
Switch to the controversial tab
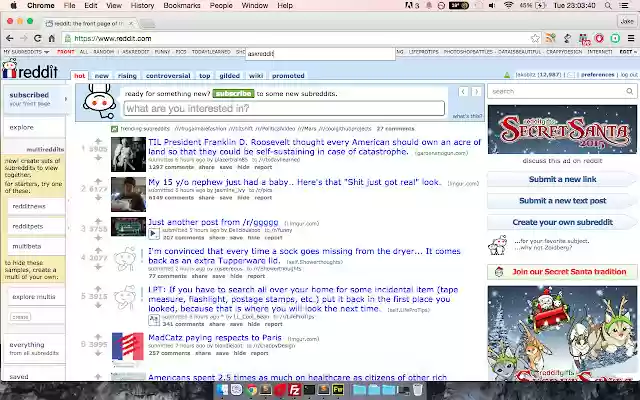[168, 76]
